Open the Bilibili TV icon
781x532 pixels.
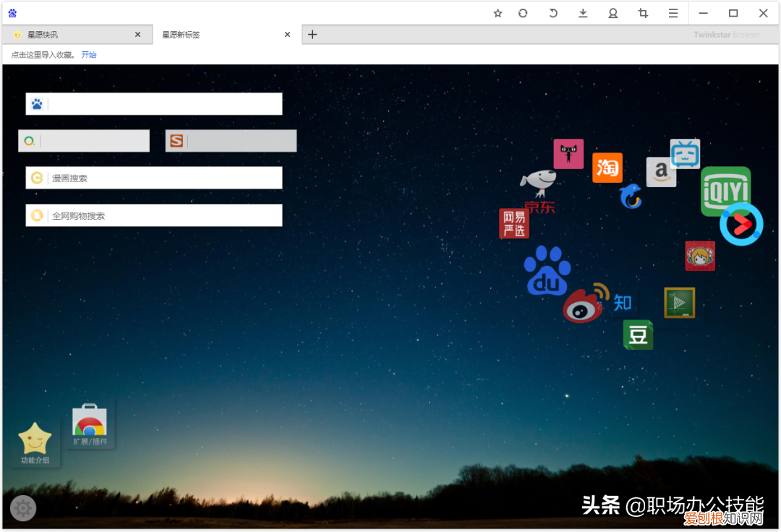click(685, 154)
